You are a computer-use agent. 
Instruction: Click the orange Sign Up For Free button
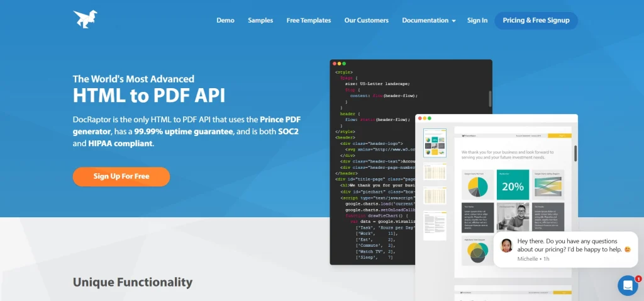(121, 176)
